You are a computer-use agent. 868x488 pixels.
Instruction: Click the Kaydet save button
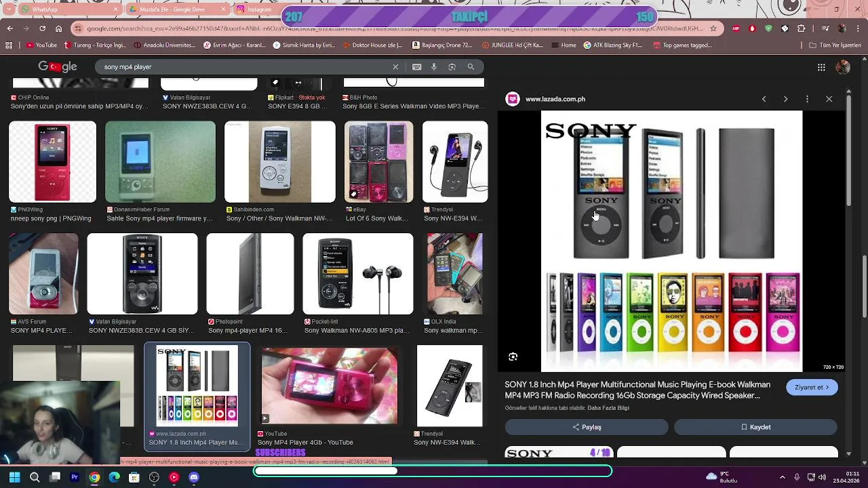(755, 427)
